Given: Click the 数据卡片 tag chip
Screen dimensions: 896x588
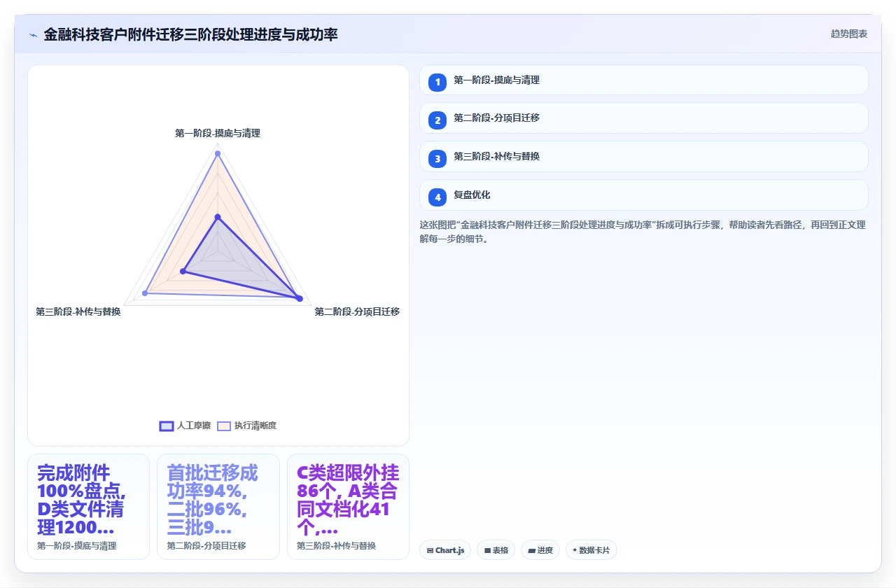Looking at the screenshot, I should [x=591, y=550].
